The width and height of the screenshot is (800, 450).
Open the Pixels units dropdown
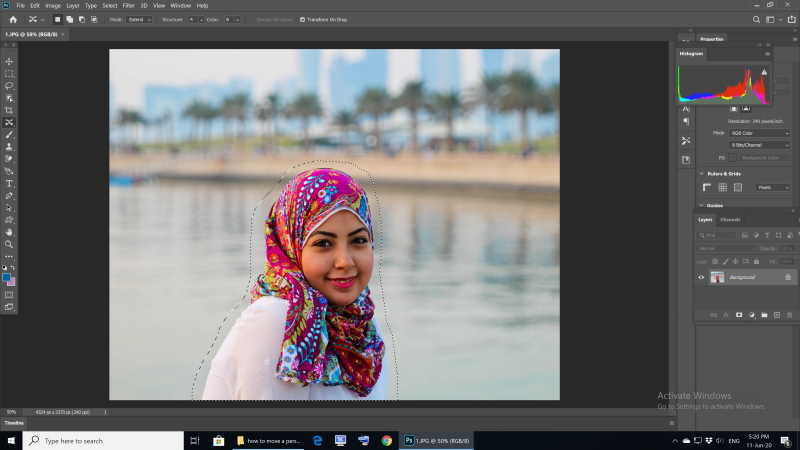773,188
